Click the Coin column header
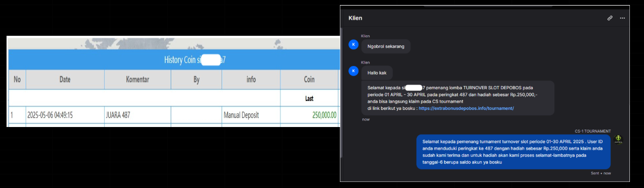The height and width of the screenshot is (188, 644). coord(309,79)
